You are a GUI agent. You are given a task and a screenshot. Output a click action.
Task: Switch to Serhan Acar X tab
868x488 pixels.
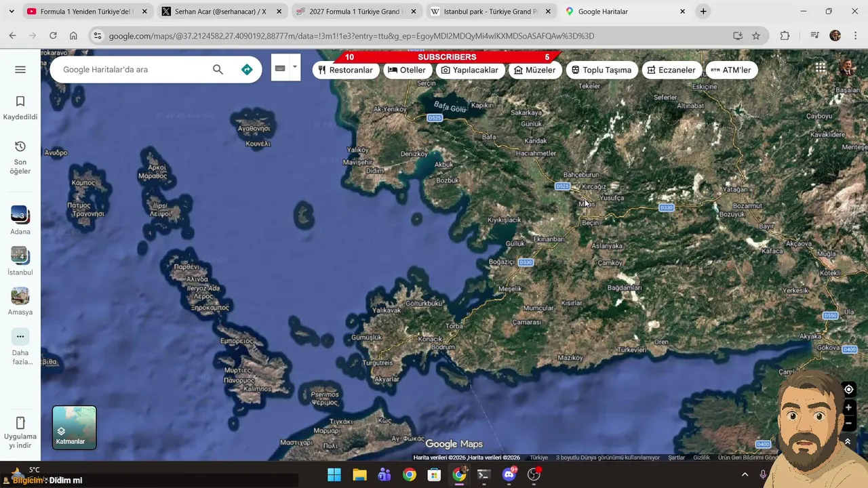click(x=221, y=12)
